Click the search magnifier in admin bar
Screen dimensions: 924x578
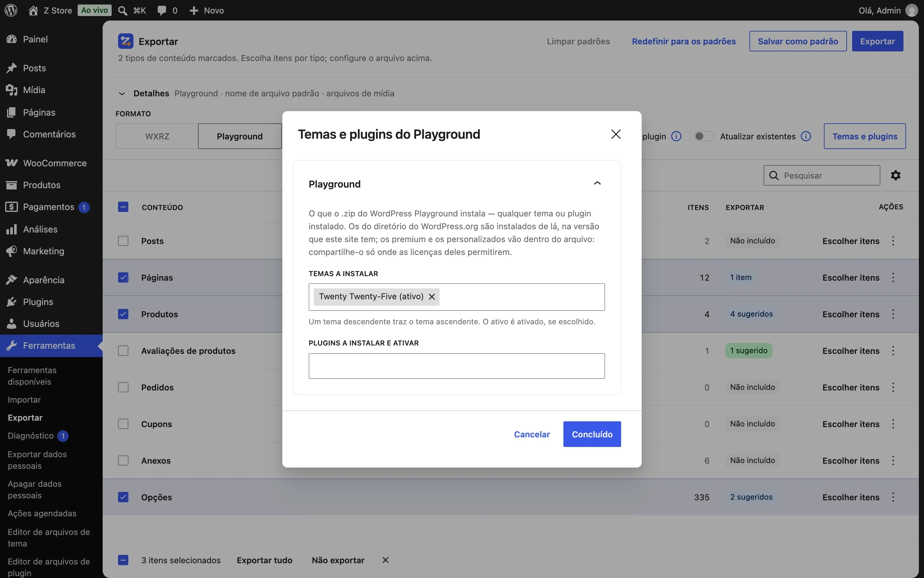point(123,10)
